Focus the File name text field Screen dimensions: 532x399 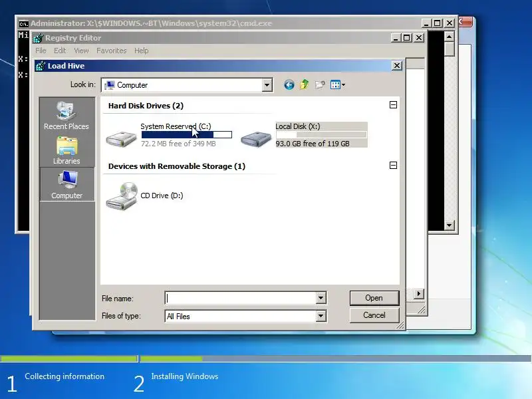click(x=241, y=298)
